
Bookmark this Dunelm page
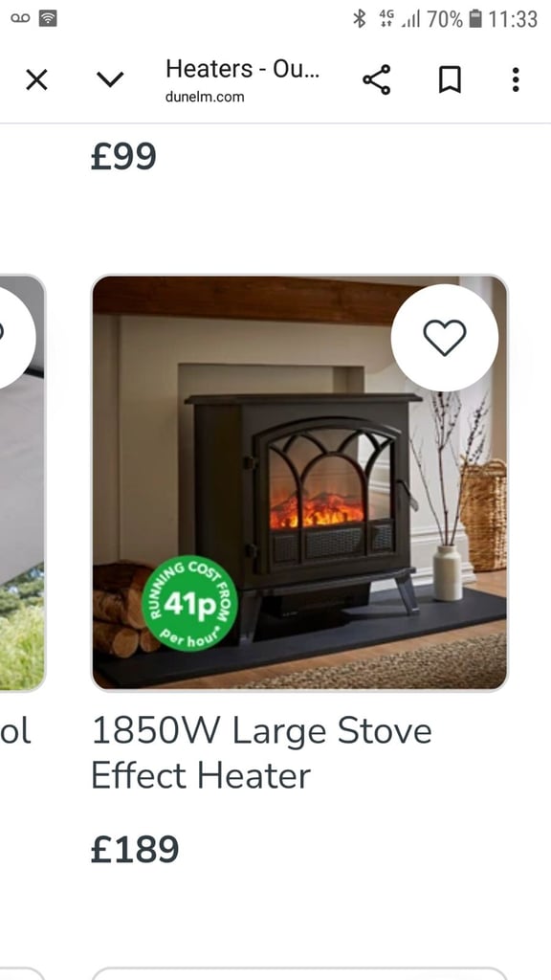(x=450, y=80)
